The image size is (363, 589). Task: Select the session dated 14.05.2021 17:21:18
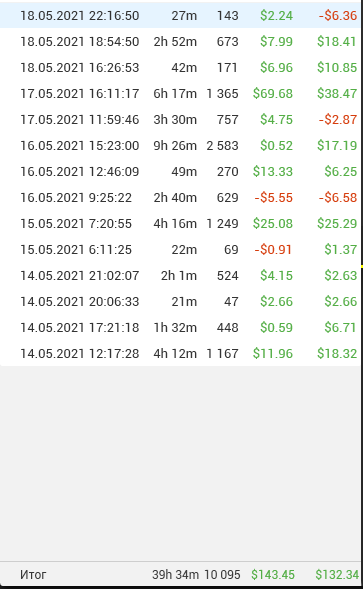pos(180,327)
